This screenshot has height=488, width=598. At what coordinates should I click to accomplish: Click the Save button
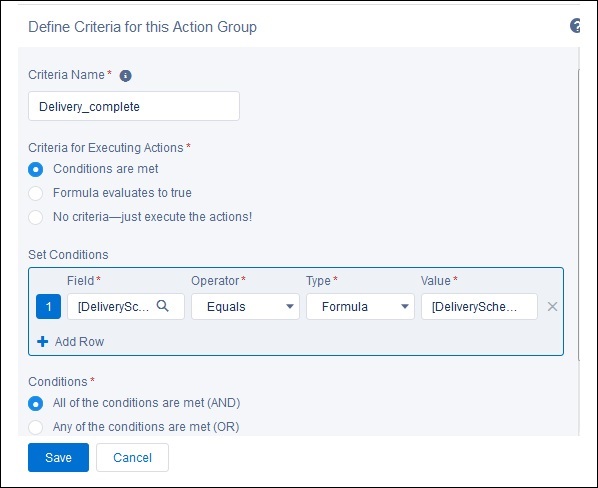click(58, 458)
